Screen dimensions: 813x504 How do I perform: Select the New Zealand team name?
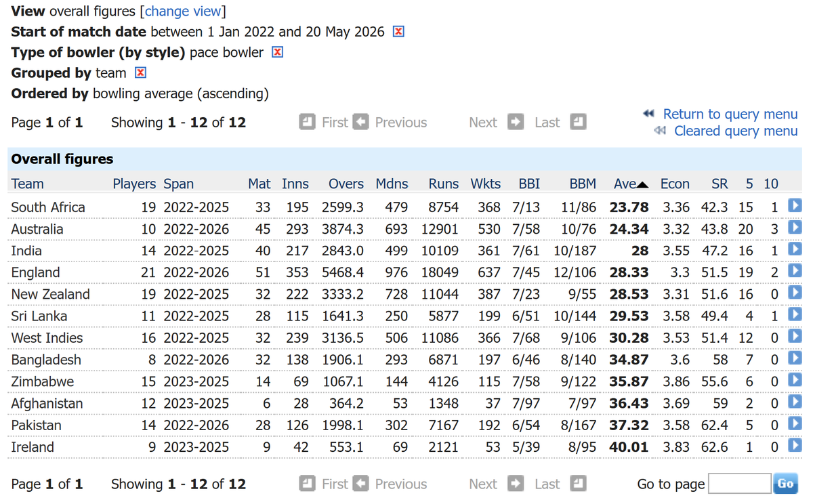click(x=50, y=294)
